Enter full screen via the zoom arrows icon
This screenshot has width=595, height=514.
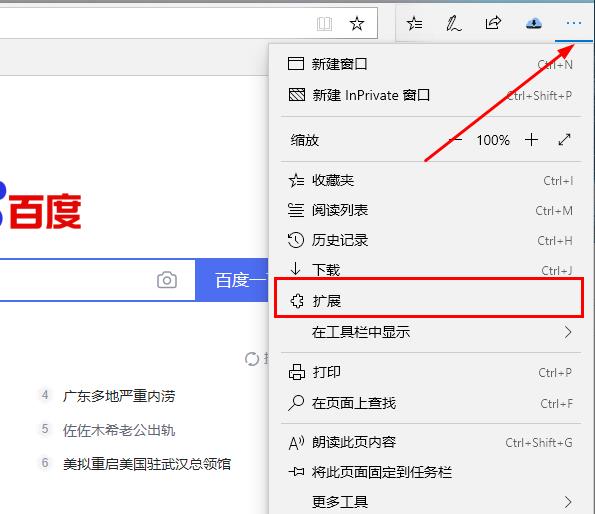pos(564,140)
